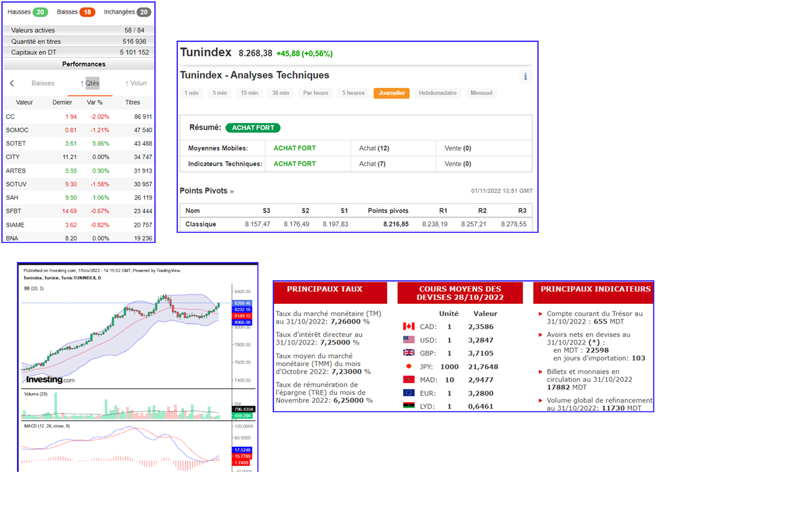Click the left chevron in Performances tabs

pos(12,83)
